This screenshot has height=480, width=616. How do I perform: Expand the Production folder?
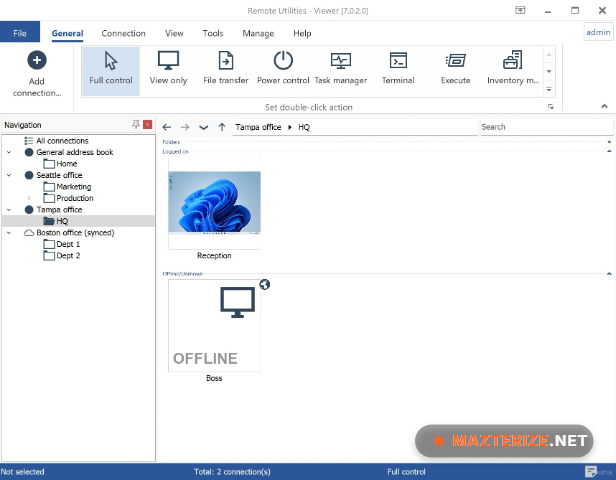[29, 198]
